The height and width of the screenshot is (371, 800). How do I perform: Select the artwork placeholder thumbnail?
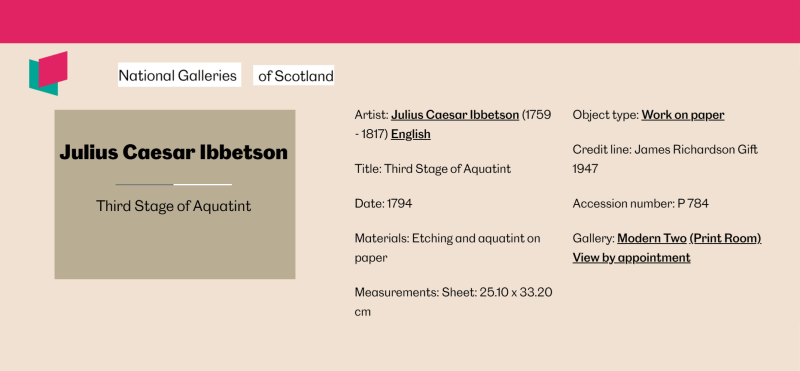(175, 194)
